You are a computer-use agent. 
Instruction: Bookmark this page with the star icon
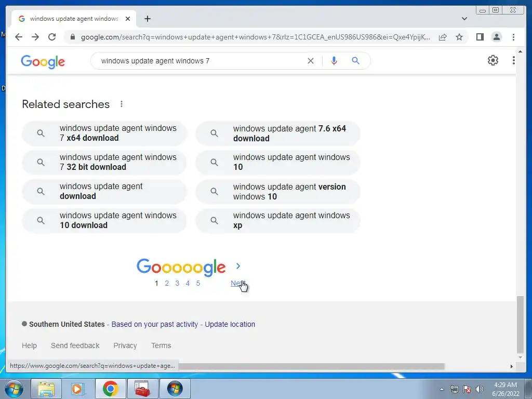pos(459,37)
